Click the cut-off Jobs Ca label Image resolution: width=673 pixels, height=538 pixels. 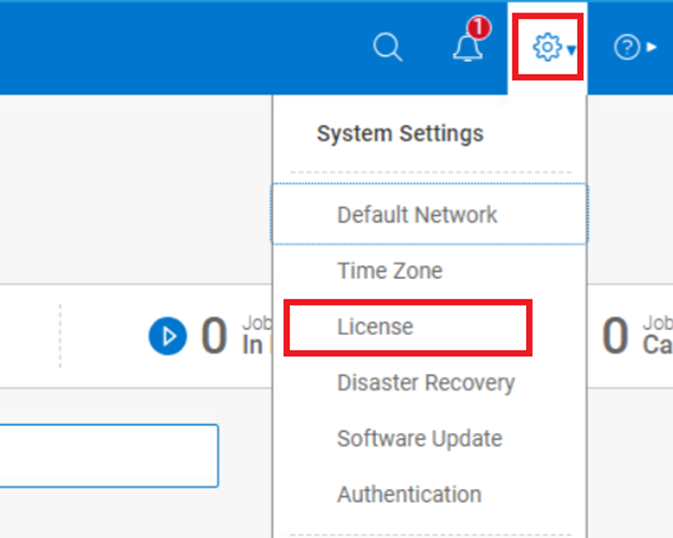click(656, 337)
